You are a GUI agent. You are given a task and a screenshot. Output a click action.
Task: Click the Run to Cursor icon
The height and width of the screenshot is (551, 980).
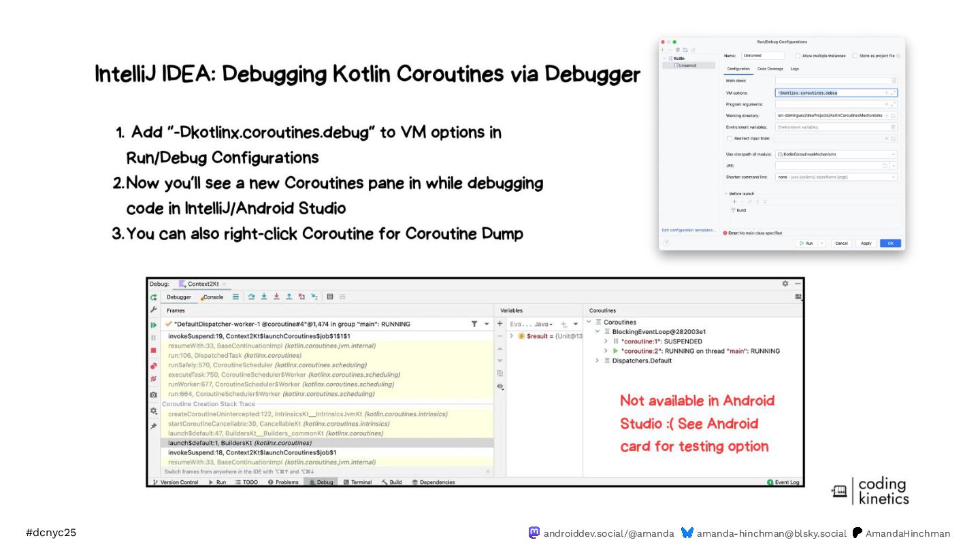coord(314,297)
